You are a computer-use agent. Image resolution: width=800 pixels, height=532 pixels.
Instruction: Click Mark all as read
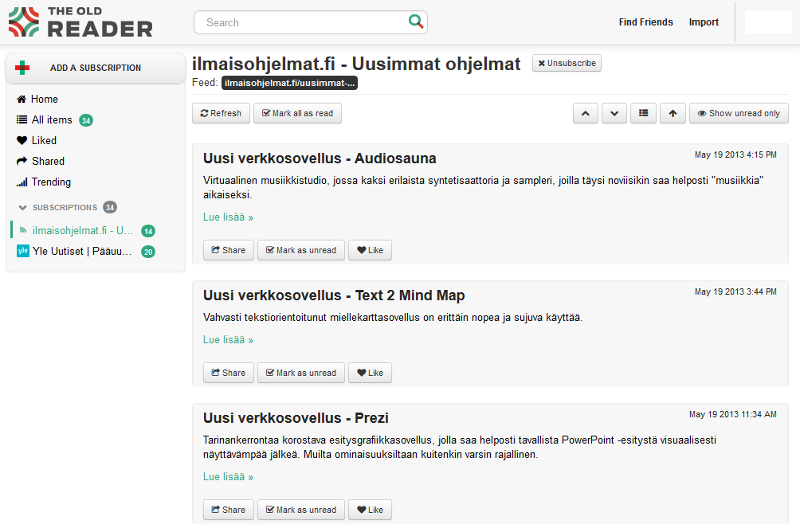pos(297,113)
